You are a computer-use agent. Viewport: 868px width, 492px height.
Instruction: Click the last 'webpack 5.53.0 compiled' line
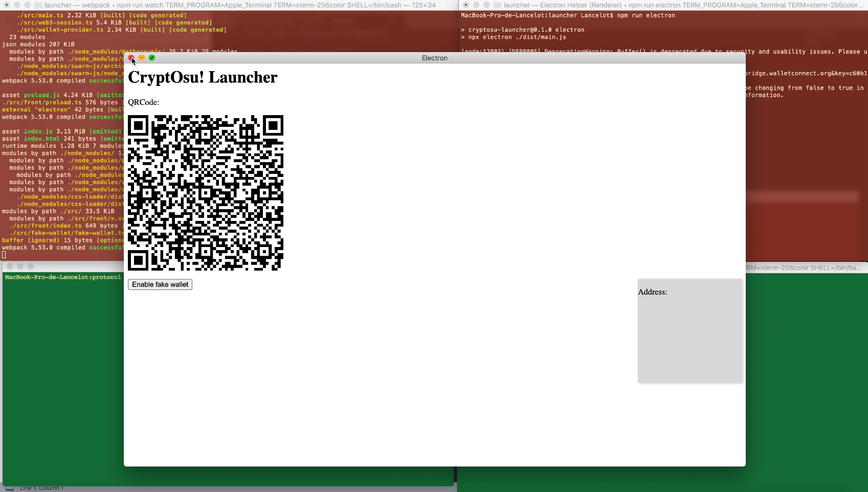pos(62,248)
